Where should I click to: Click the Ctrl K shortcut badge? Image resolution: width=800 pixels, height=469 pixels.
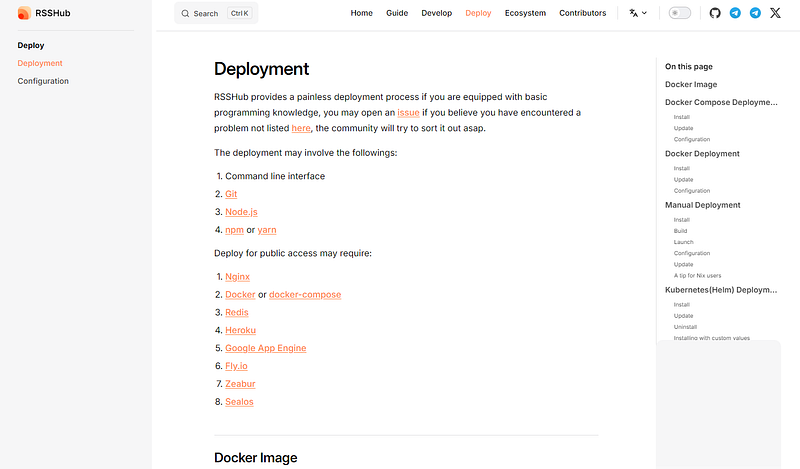240,13
